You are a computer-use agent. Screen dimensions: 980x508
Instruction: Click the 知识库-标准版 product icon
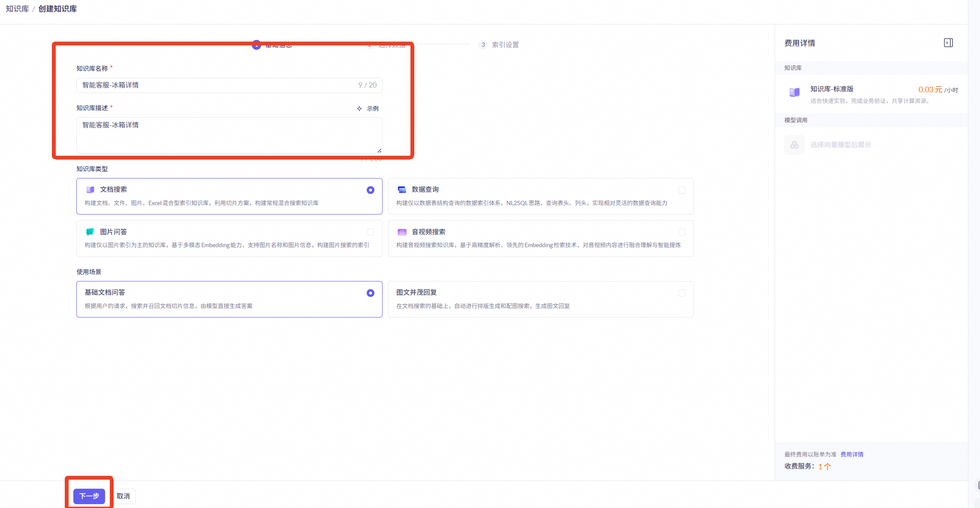click(x=794, y=92)
